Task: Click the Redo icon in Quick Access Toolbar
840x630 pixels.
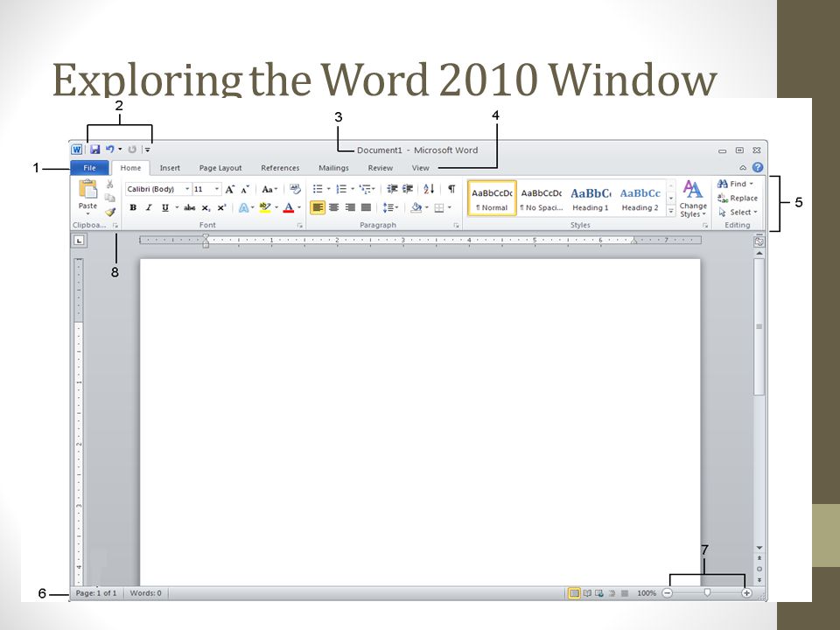Action: tap(132, 150)
